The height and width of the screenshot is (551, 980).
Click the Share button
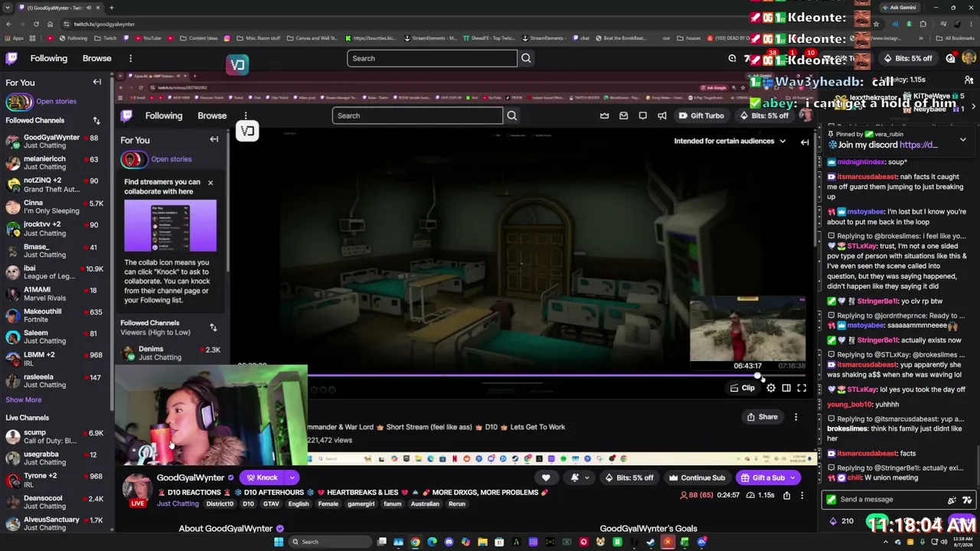point(763,417)
